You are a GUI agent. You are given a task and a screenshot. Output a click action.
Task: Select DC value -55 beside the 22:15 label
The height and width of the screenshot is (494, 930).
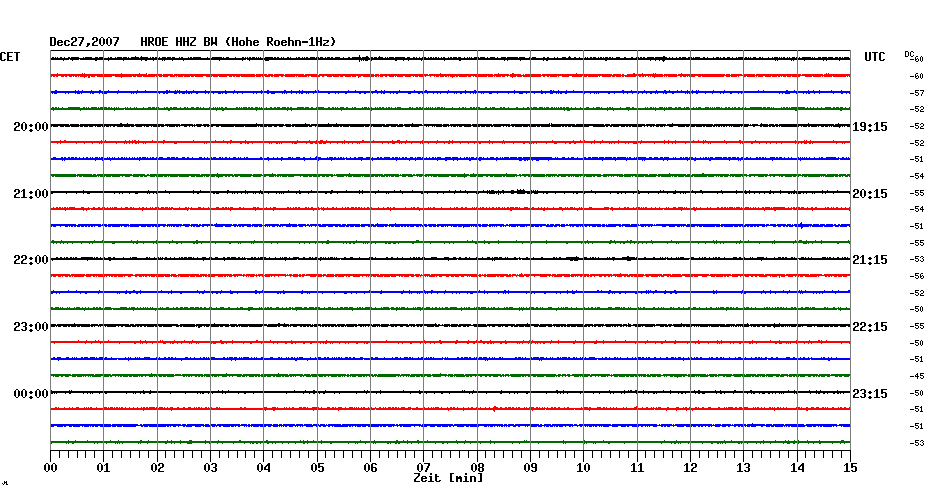coord(917,327)
